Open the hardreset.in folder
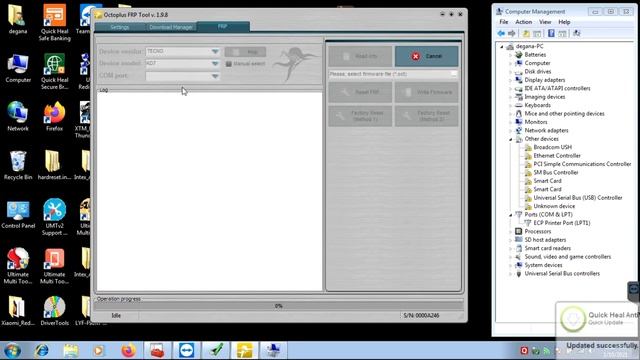This screenshot has height=360, width=640. click(54, 165)
